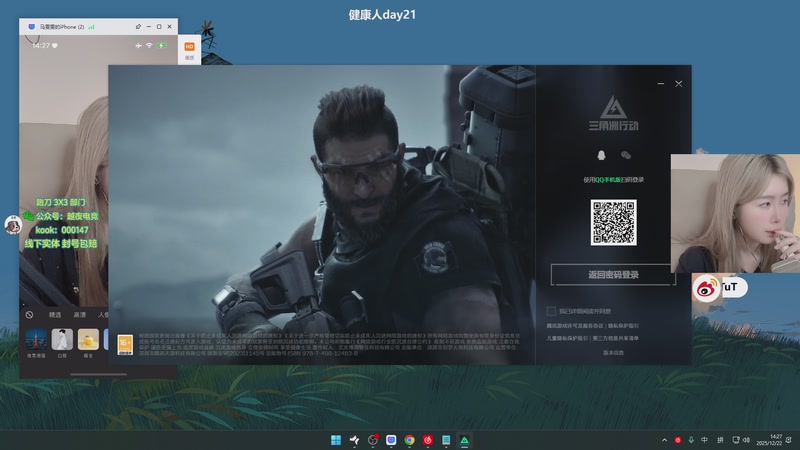Choose the white-dress filter thumbnail
The image size is (800, 450).
click(x=62, y=340)
